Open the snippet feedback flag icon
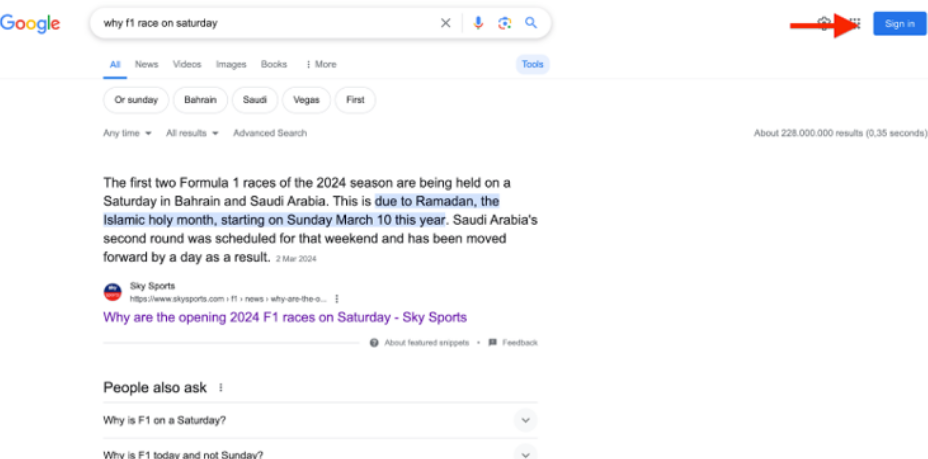 click(x=492, y=342)
